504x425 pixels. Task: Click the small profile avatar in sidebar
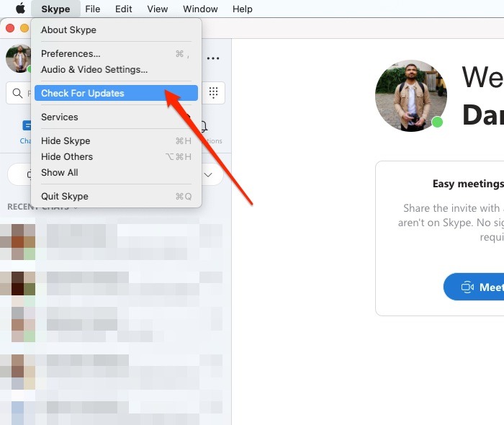tap(19, 58)
